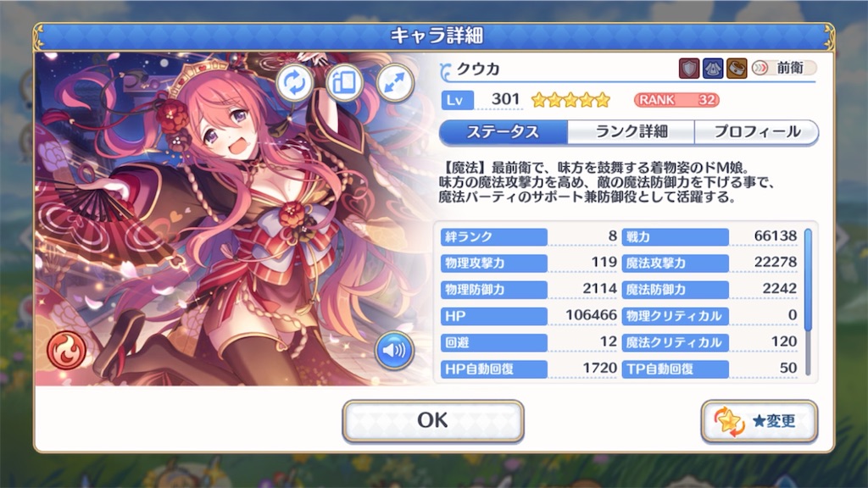Switch to the ランク詳細 tab
Viewport: 868px width, 488px height.
[631, 132]
